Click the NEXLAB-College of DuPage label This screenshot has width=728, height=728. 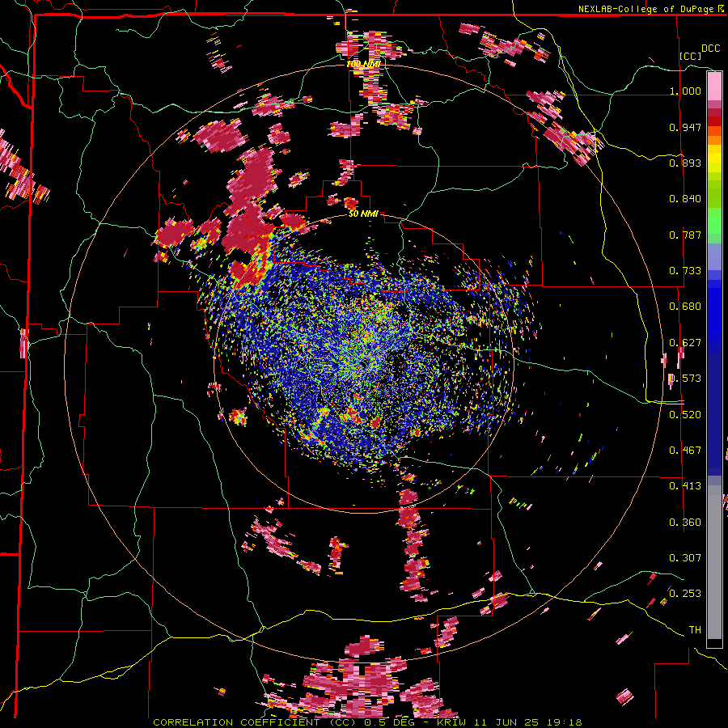tap(645, 9)
